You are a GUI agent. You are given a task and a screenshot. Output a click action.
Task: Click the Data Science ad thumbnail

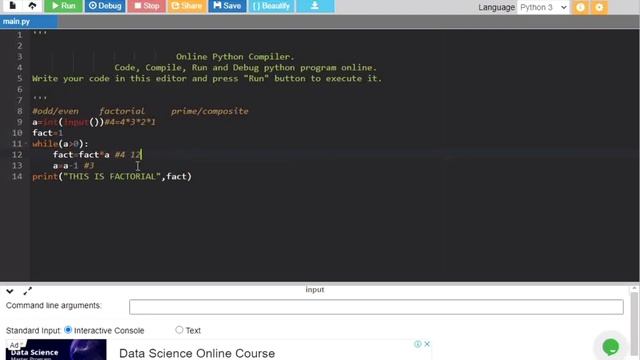click(56, 350)
